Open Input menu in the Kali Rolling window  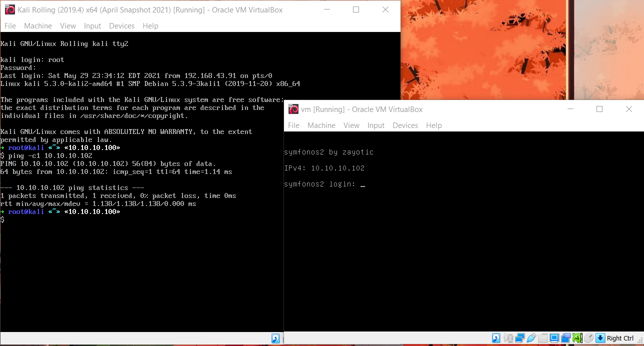click(92, 26)
